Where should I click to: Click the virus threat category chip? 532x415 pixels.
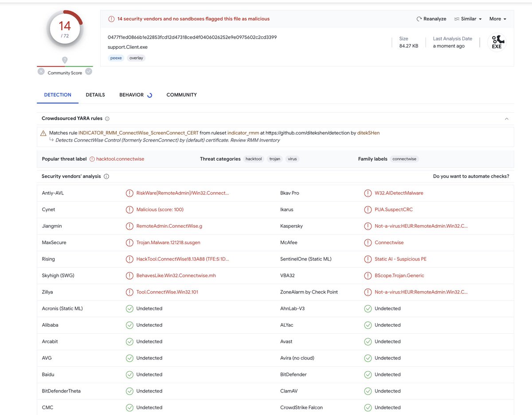(x=292, y=159)
